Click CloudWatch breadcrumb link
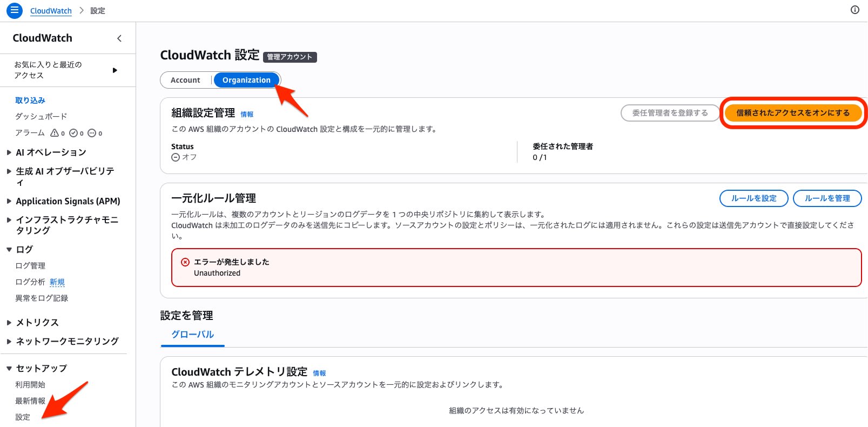The image size is (868, 427). tap(51, 11)
